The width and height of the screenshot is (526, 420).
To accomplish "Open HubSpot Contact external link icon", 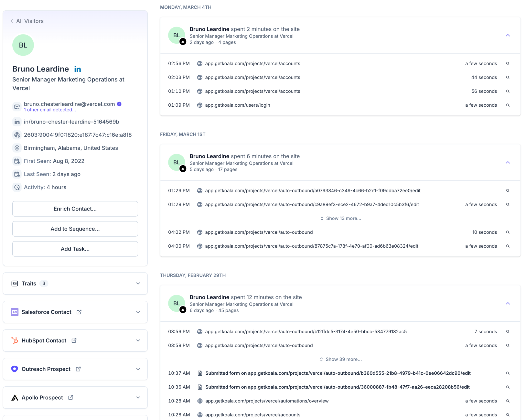I will tap(74, 340).
